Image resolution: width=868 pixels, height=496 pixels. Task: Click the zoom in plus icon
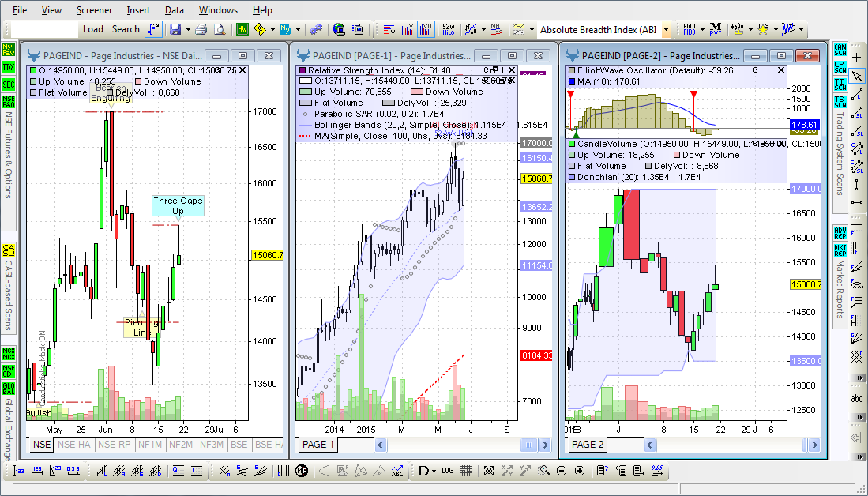pyautogui.click(x=580, y=471)
